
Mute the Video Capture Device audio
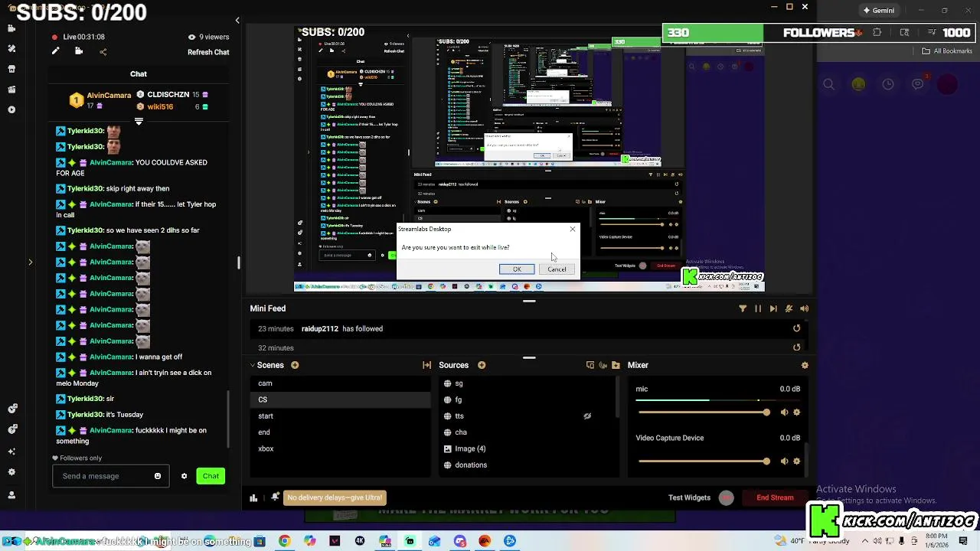784,461
